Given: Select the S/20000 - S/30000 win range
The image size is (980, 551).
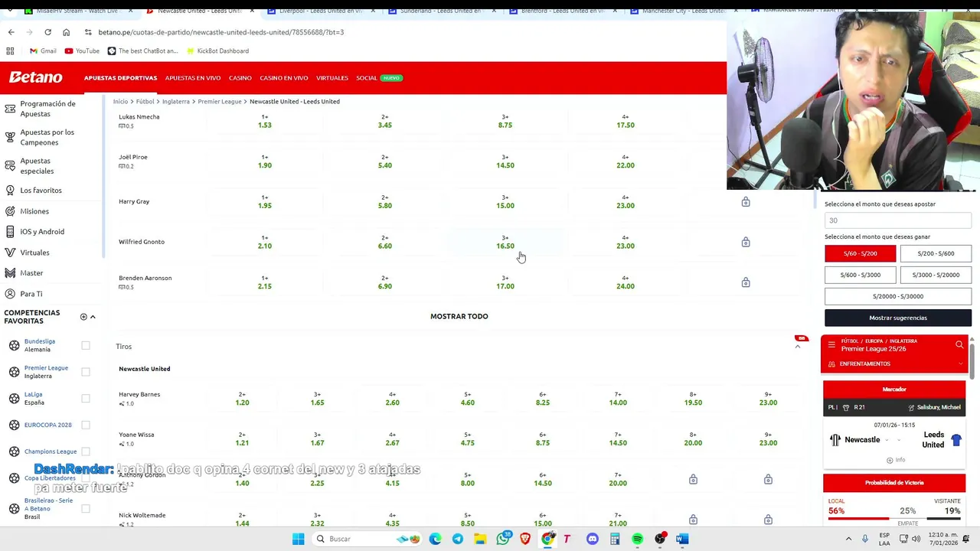Looking at the screenshot, I should [898, 296].
